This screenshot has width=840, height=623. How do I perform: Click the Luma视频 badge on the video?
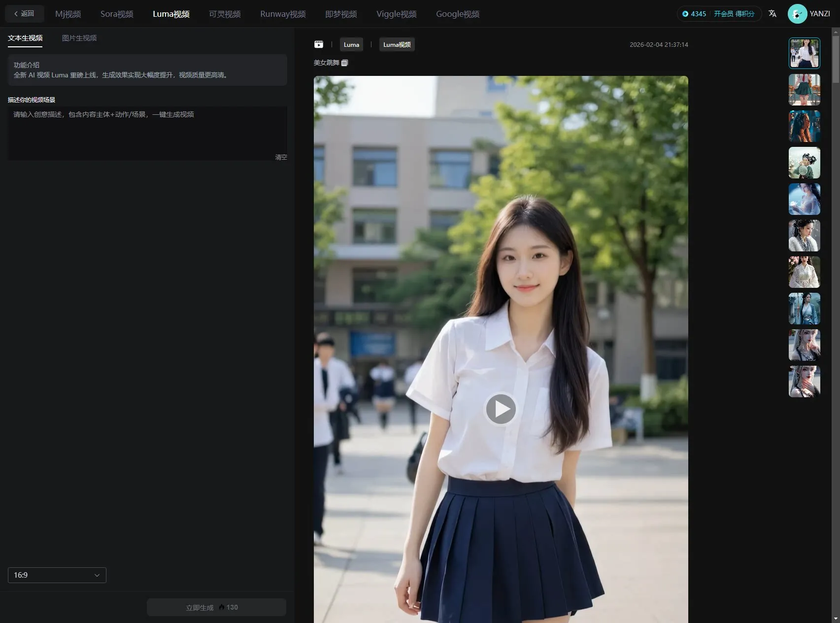pyautogui.click(x=397, y=44)
